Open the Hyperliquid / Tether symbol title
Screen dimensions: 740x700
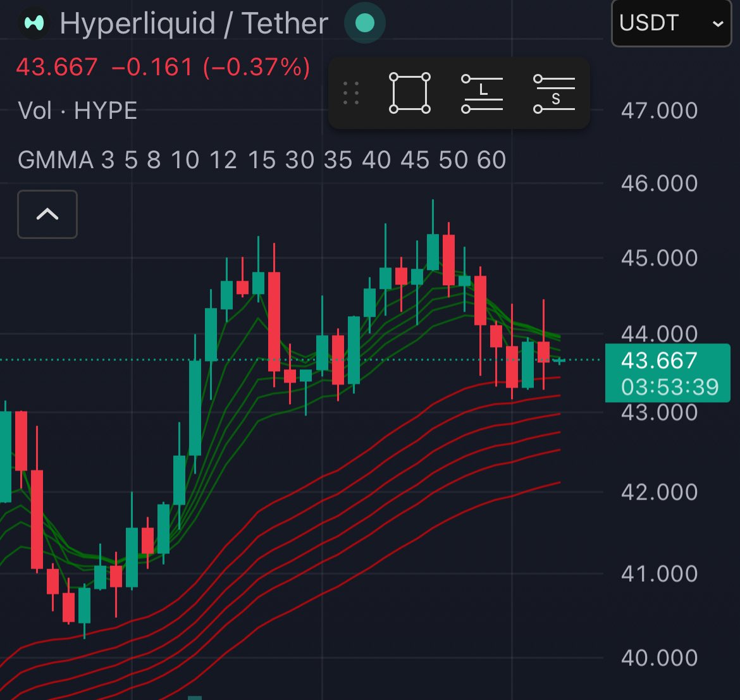194,23
